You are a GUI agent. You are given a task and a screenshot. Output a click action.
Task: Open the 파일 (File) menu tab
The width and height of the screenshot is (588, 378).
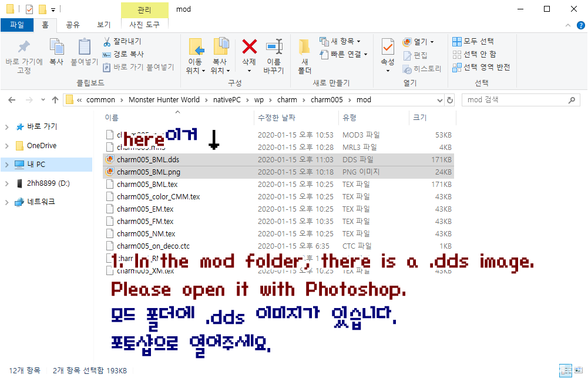pyautogui.click(x=16, y=25)
